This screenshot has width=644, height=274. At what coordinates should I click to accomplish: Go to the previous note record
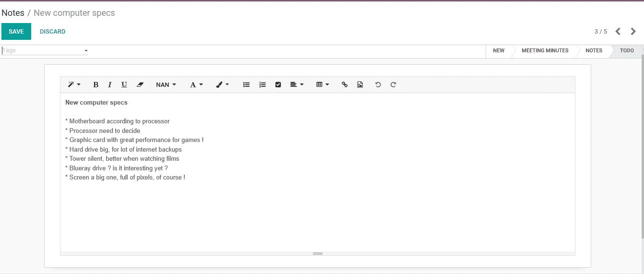(x=618, y=32)
